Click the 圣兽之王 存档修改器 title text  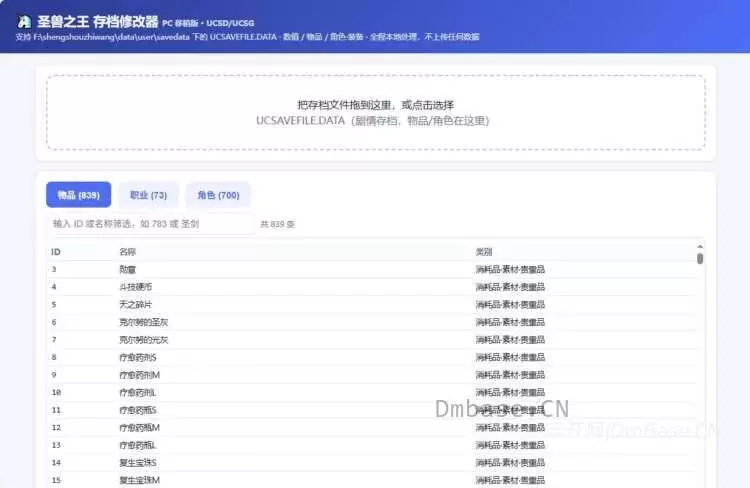point(98,22)
